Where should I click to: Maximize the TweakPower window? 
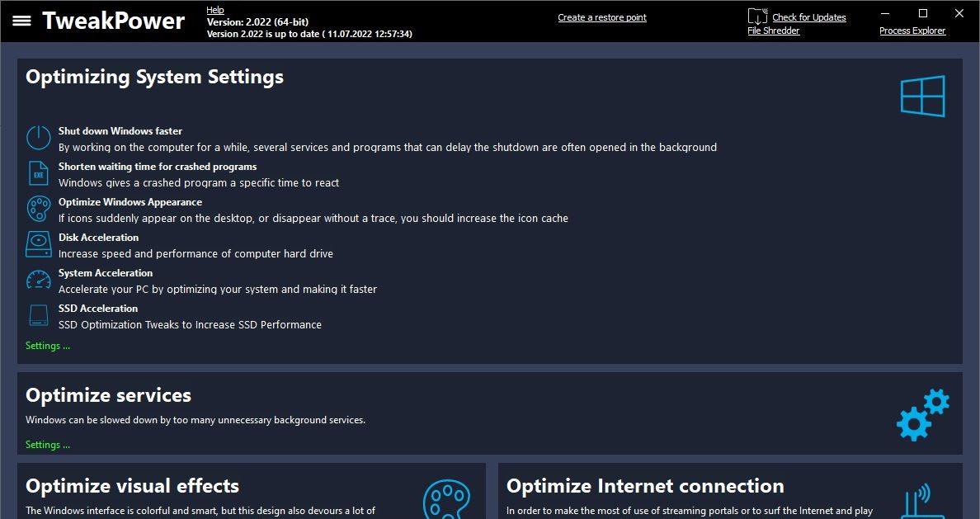tap(922, 13)
